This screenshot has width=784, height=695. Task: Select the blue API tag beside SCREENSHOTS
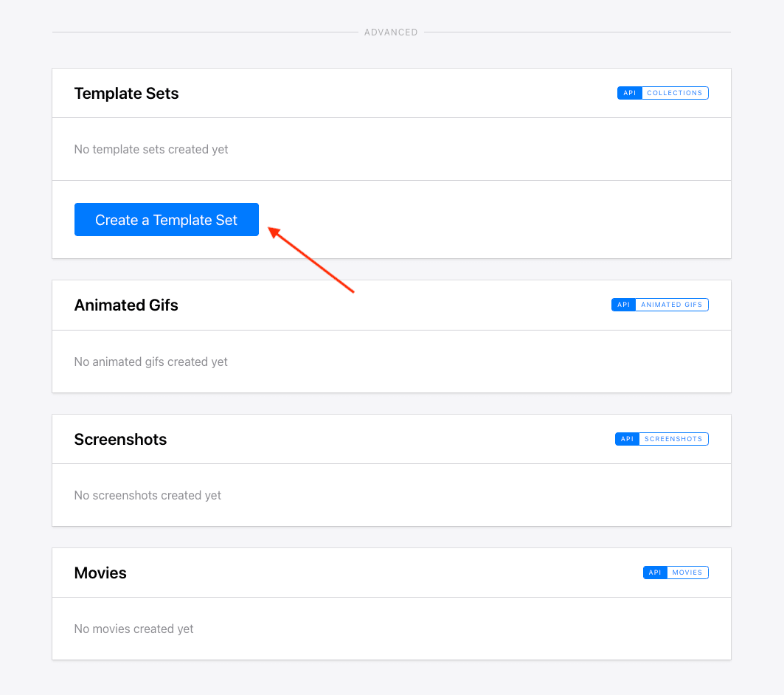627,438
